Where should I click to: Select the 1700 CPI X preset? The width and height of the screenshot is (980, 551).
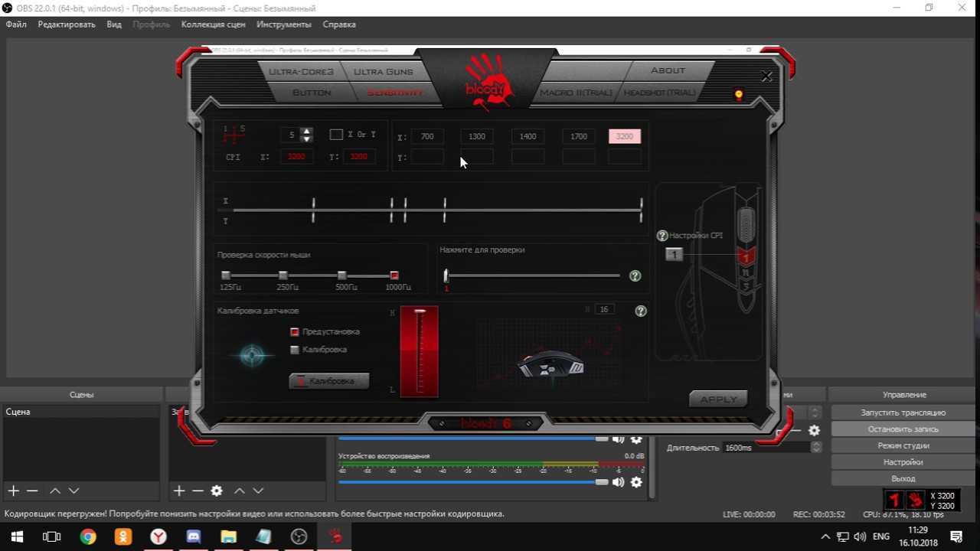pyautogui.click(x=579, y=136)
